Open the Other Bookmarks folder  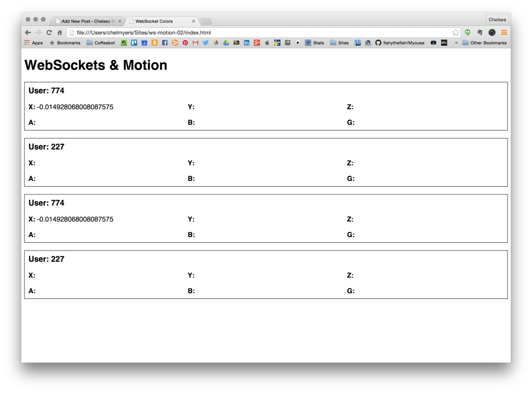tap(485, 43)
